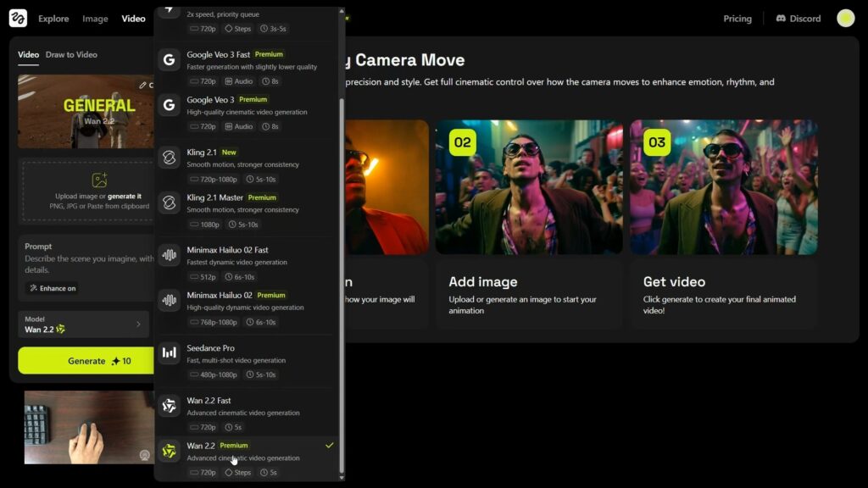Toggle the Enhance on option

point(53,288)
